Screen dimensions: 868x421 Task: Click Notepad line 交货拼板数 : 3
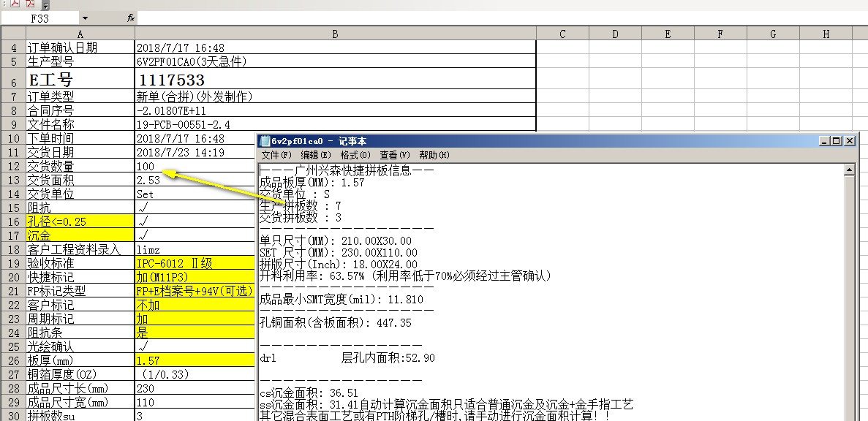click(301, 217)
